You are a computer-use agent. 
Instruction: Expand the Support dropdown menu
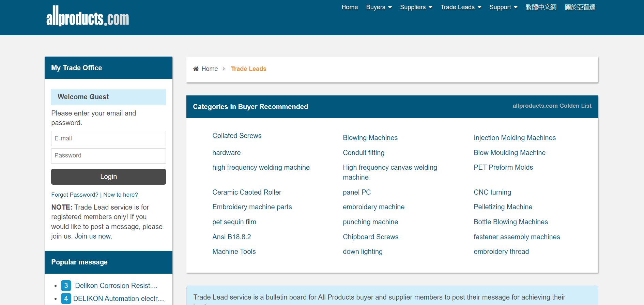tap(503, 7)
